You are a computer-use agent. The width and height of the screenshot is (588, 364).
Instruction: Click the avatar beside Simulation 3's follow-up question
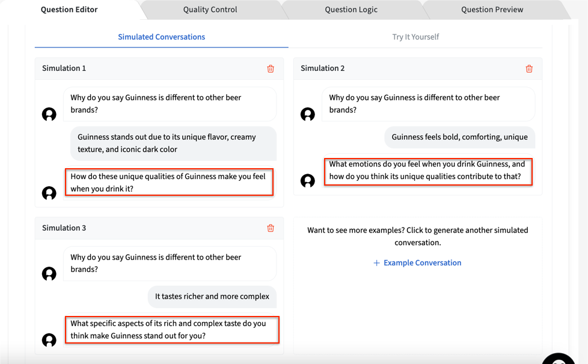49,340
